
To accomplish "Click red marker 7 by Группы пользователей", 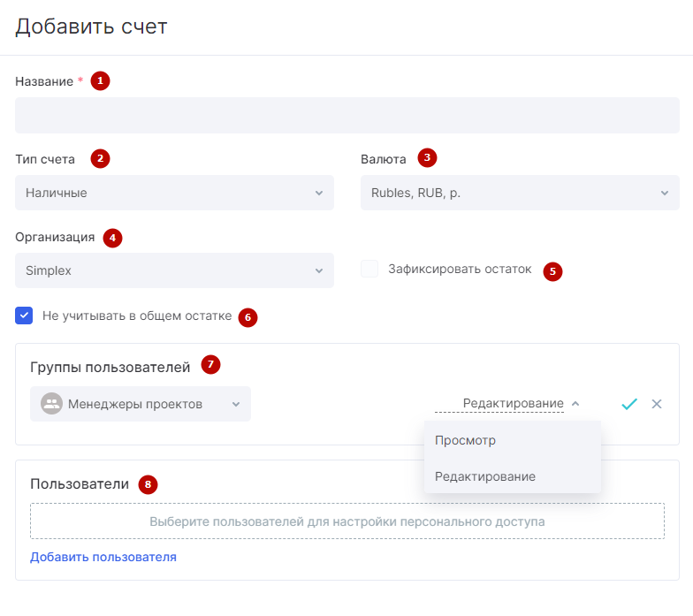I will coord(210,364).
